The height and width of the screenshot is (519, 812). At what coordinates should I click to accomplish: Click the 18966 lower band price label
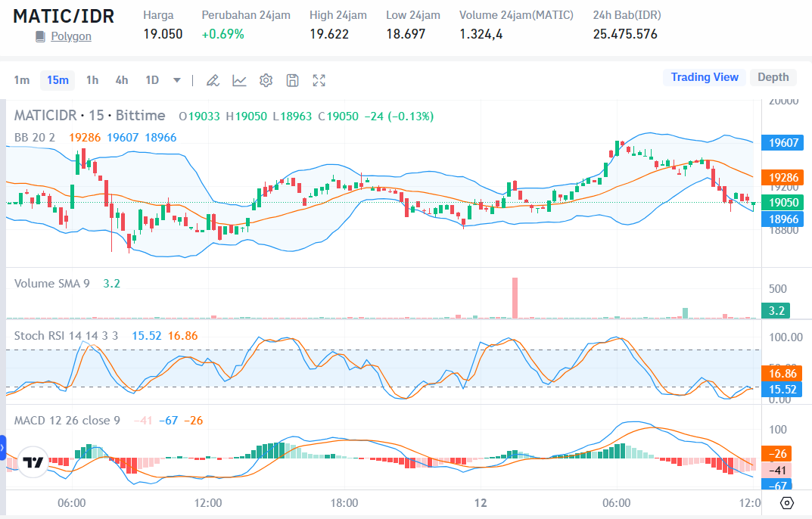(782, 219)
